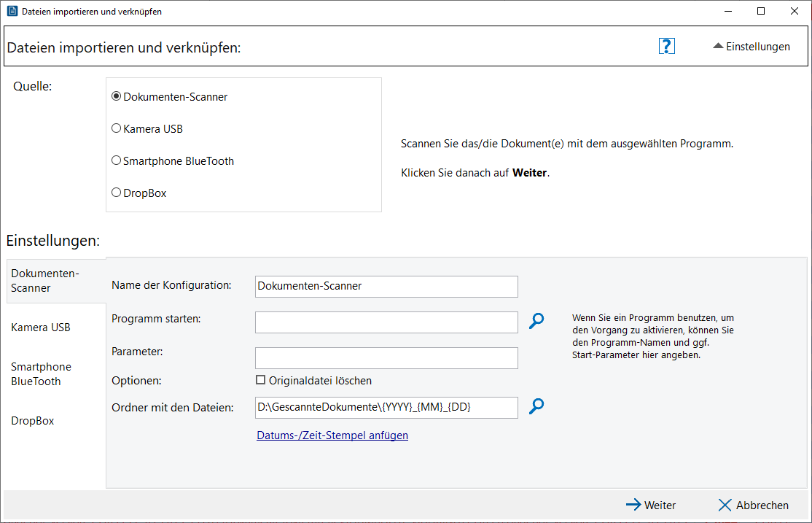Close the Dateien importieren window
The width and height of the screenshot is (812, 523).
tap(795, 11)
